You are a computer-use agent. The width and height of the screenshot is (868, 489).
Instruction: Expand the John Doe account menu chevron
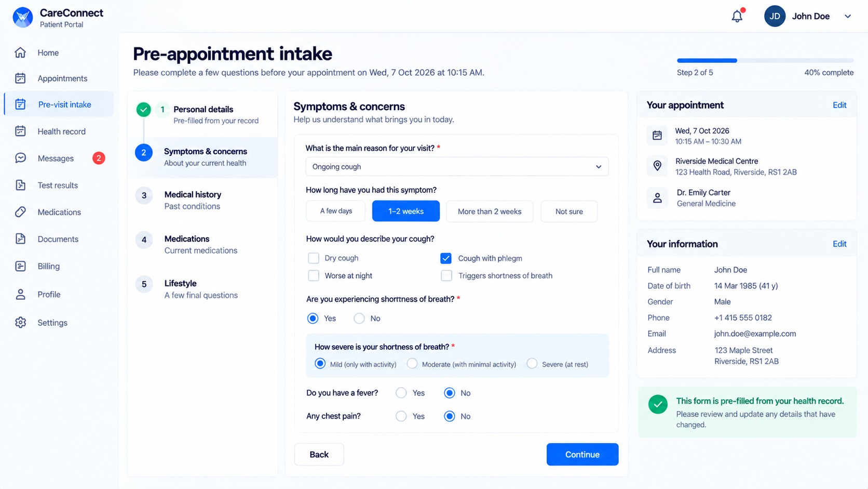pyautogui.click(x=848, y=17)
